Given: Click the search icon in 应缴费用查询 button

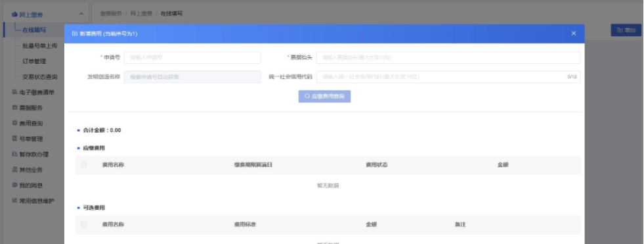Looking at the screenshot, I should click(307, 96).
